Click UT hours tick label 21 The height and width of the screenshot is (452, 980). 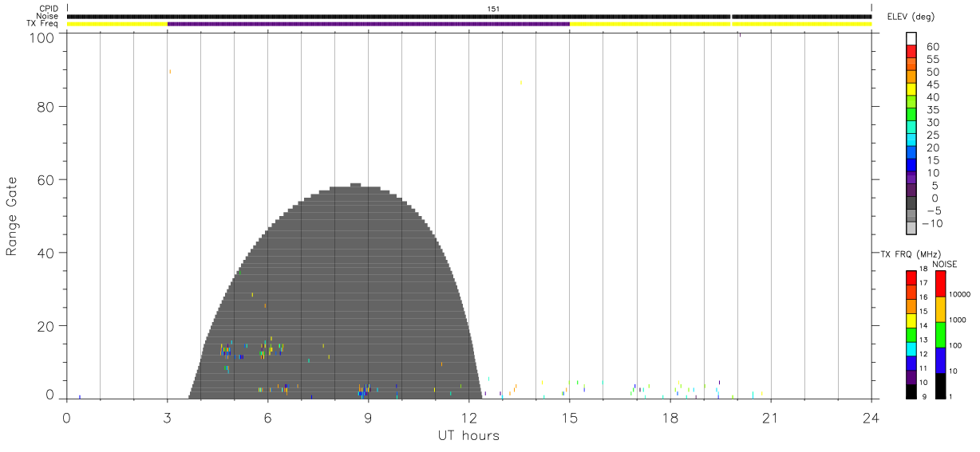tap(771, 416)
